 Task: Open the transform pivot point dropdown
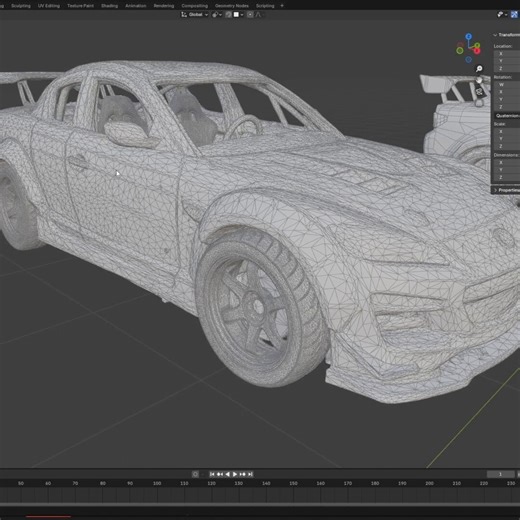[x=217, y=14]
